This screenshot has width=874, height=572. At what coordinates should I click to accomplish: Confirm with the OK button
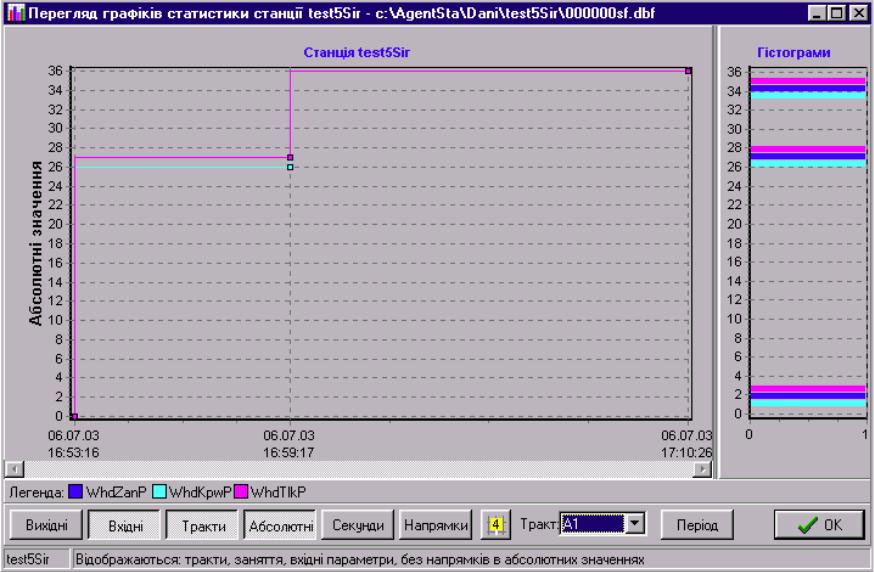point(819,525)
